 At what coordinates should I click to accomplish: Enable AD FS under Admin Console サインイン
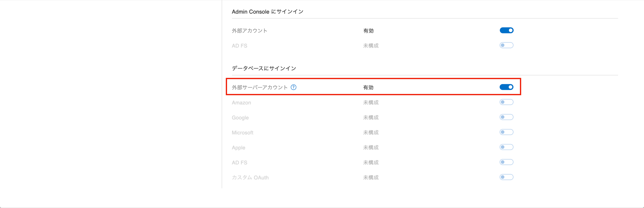506,45
